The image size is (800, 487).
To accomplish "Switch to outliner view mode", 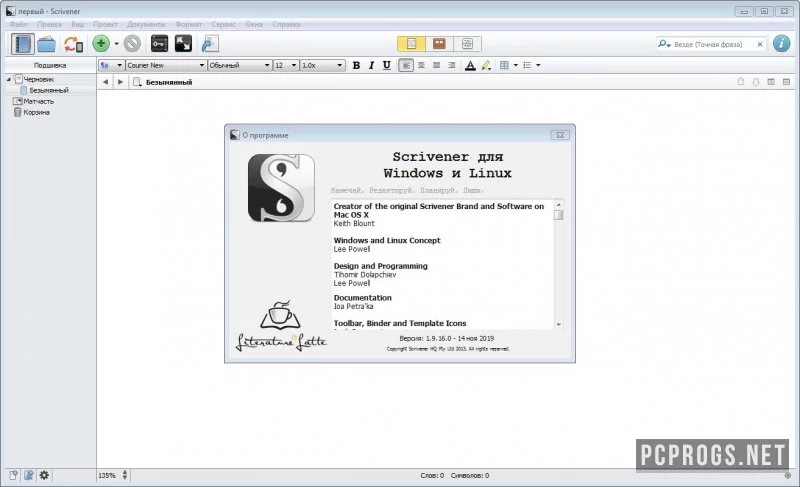I will pyautogui.click(x=467, y=44).
